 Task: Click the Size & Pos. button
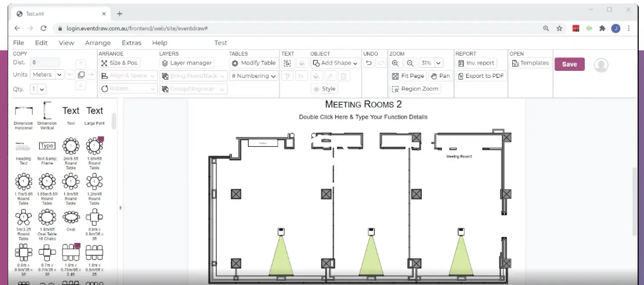tap(120, 63)
